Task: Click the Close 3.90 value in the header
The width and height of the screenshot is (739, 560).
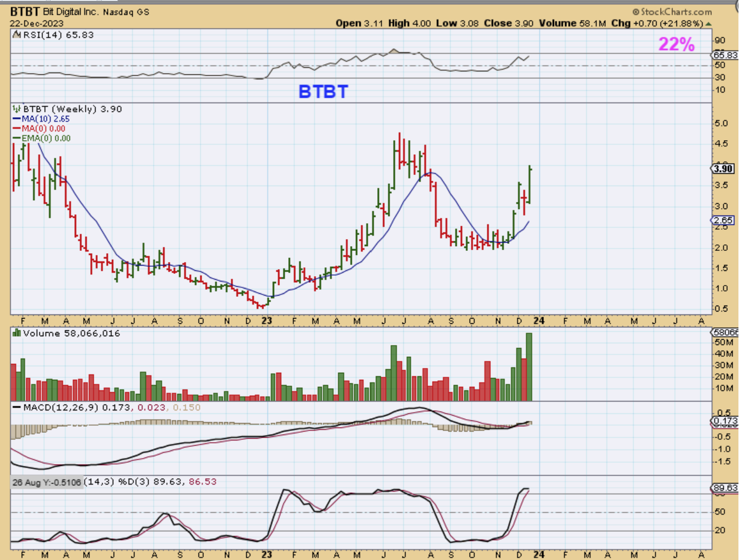Action: tap(510, 24)
